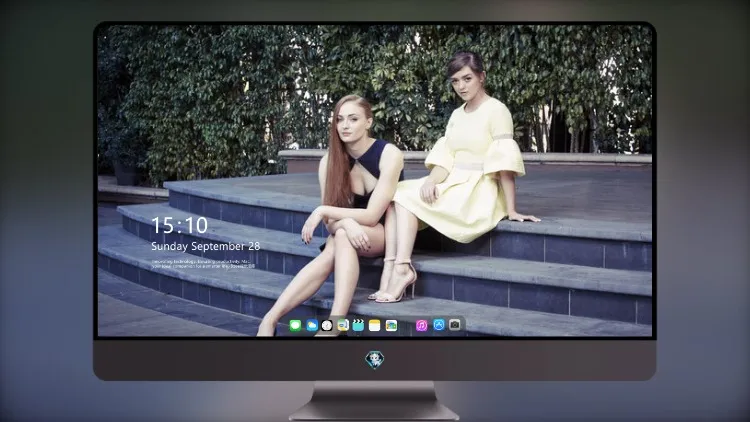Launch the pink iTunes music app
This screenshot has width=750, height=422.
[421, 326]
